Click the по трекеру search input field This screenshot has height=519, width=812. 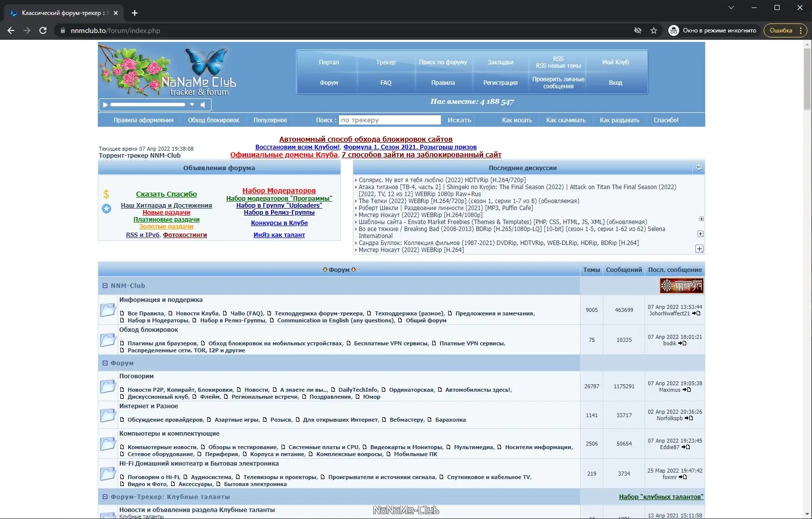[x=390, y=120]
